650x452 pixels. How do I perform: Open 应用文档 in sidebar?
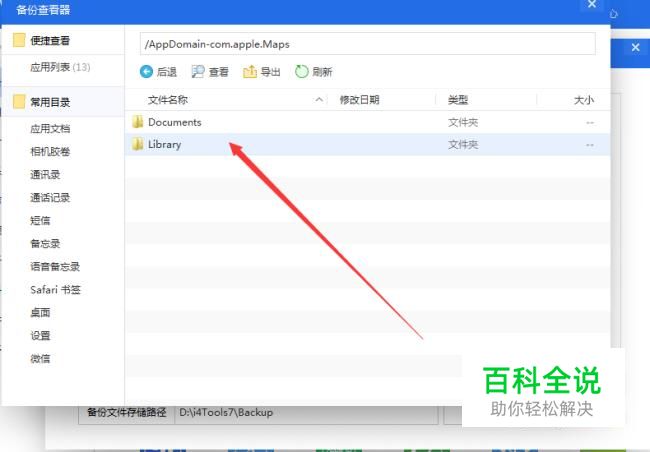pos(50,129)
